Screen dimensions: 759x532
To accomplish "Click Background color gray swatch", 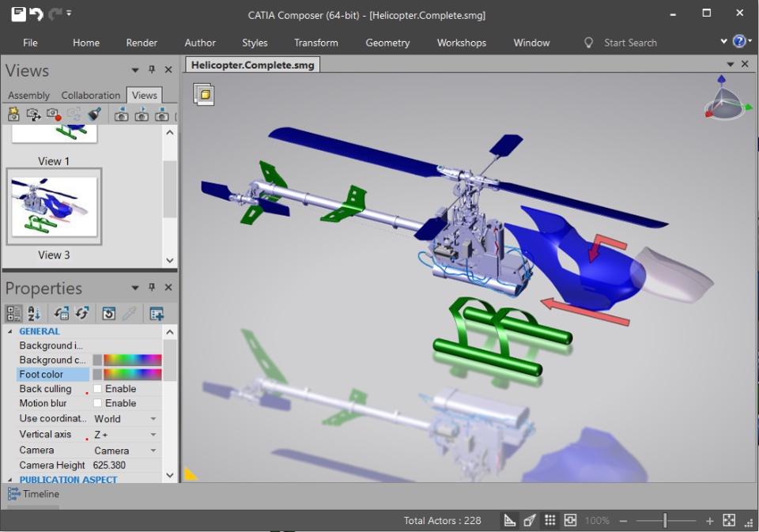I will pos(97,360).
